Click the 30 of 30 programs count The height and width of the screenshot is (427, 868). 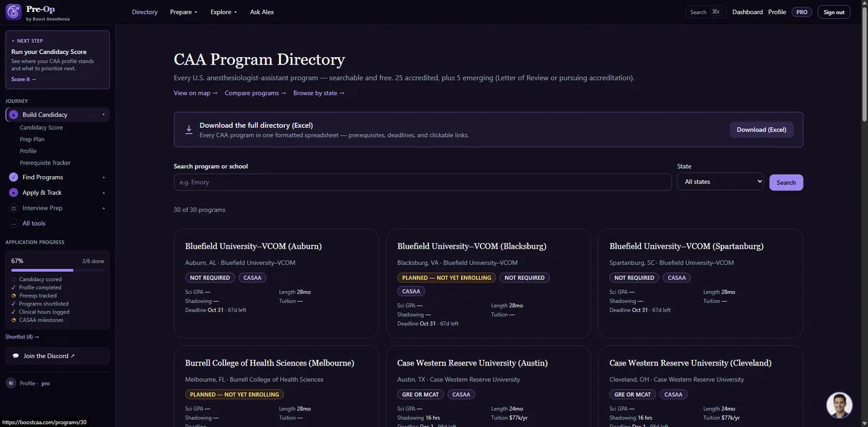[x=200, y=210]
